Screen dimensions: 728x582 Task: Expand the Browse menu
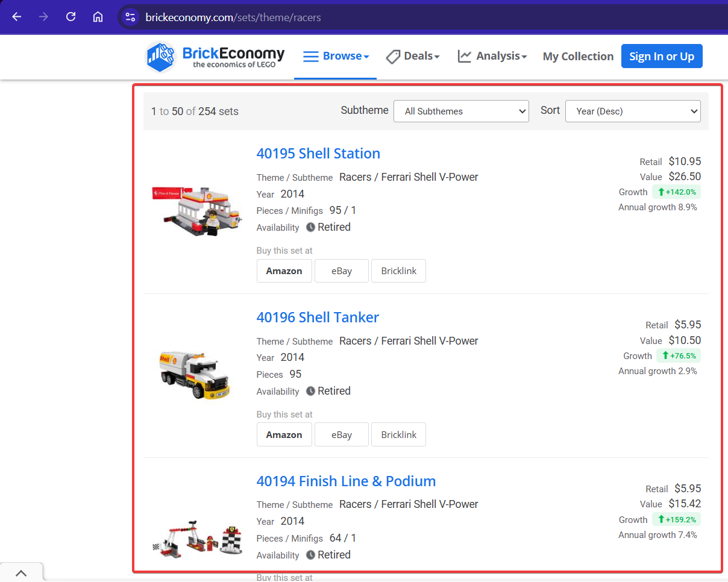pyautogui.click(x=342, y=55)
